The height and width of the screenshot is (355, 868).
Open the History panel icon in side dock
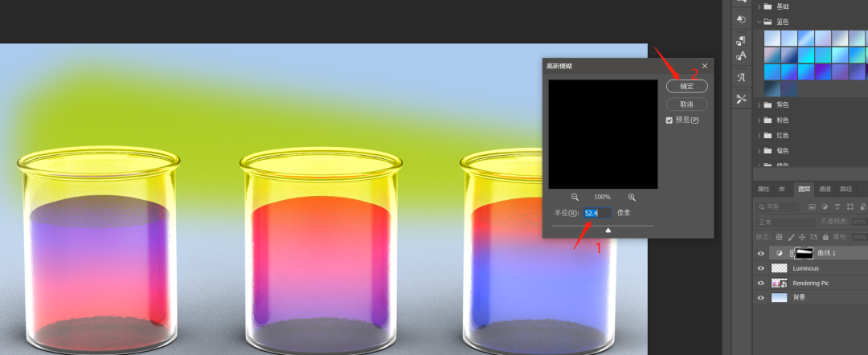point(741,19)
